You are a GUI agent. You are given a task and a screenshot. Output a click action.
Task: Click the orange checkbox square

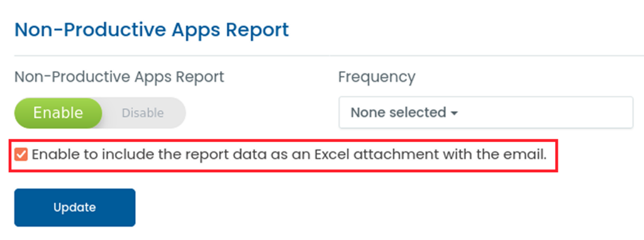(x=21, y=155)
